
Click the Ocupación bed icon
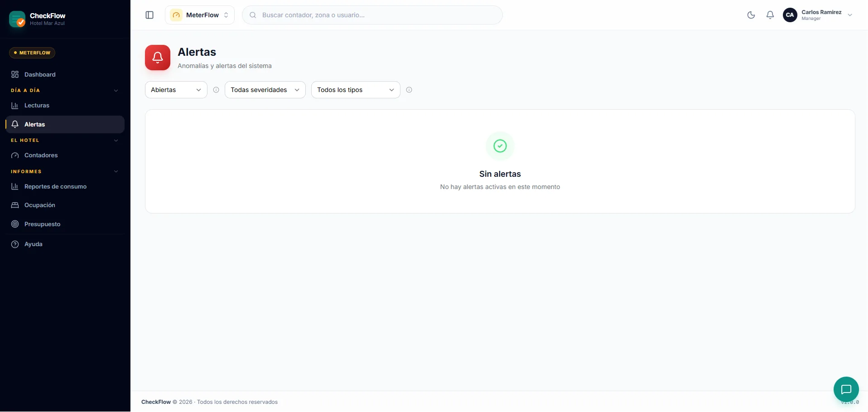pyautogui.click(x=15, y=205)
